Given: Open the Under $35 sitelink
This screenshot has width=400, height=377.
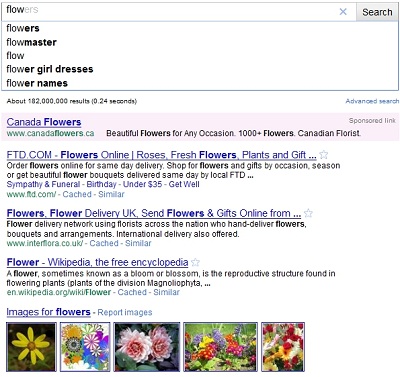Looking at the screenshot, I should click(x=142, y=184).
